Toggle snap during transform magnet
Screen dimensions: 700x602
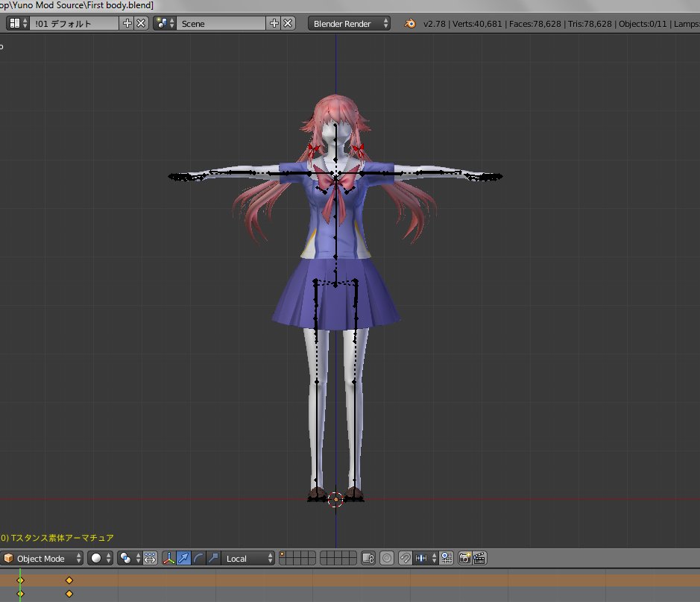[x=406, y=558]
